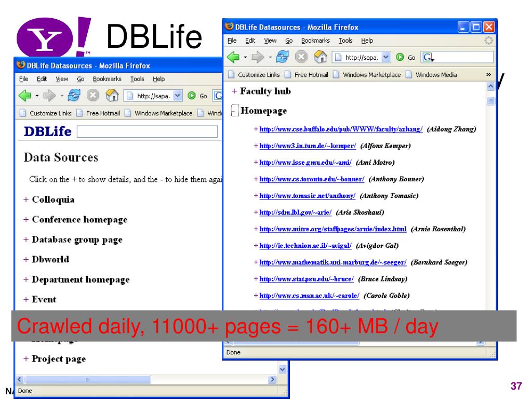532x399 pixels.
Task: Open Bookmarks menu in front Firefox window
Action: 315,41
